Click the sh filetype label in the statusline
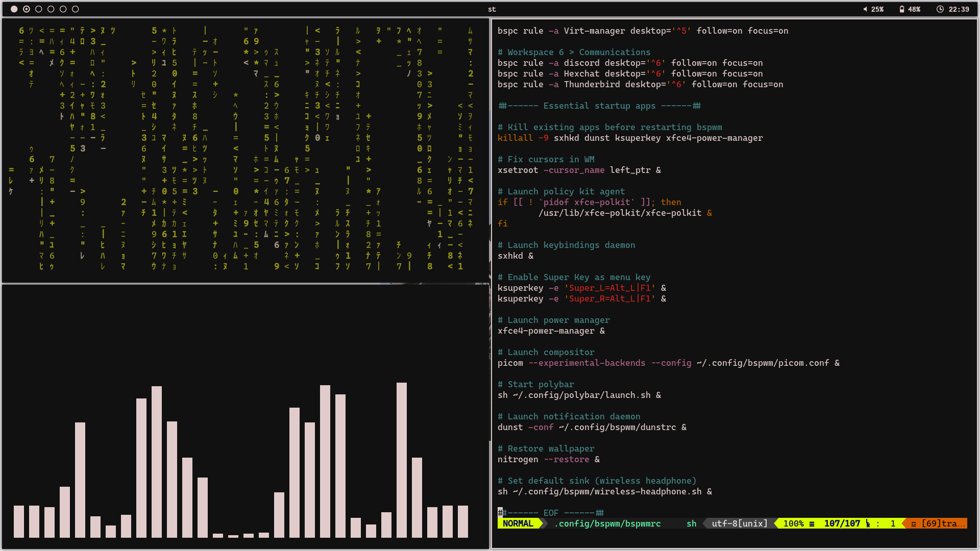 coord(692,523)
